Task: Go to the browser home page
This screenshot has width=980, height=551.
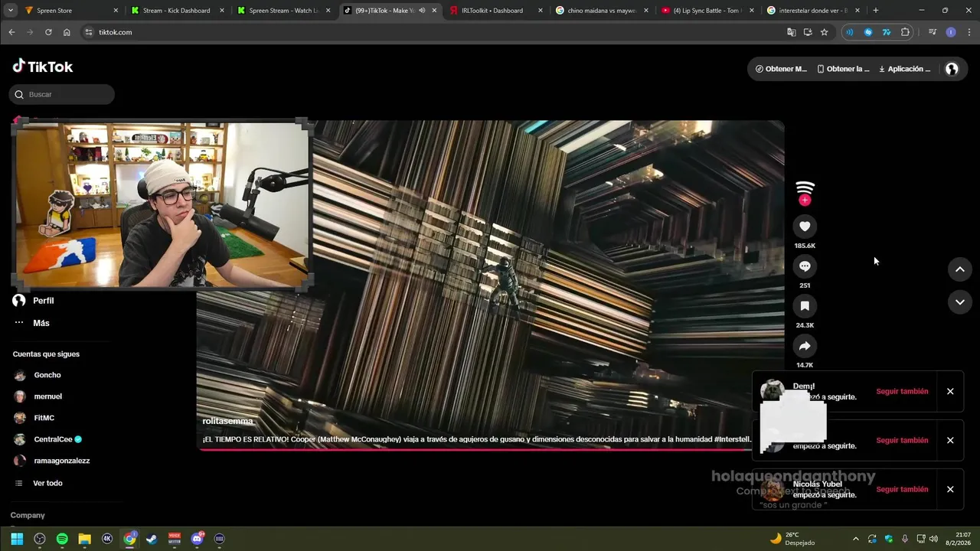Action: click(67, 32)
